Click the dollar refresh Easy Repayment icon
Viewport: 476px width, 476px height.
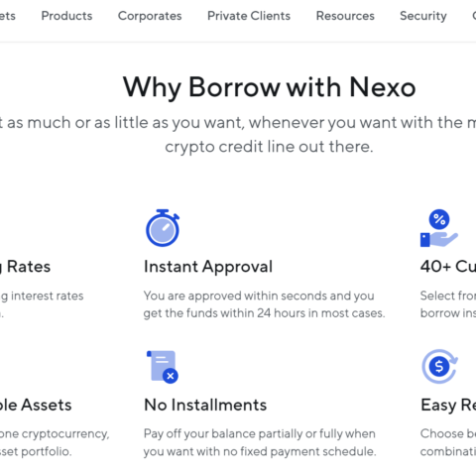point(439,366)
